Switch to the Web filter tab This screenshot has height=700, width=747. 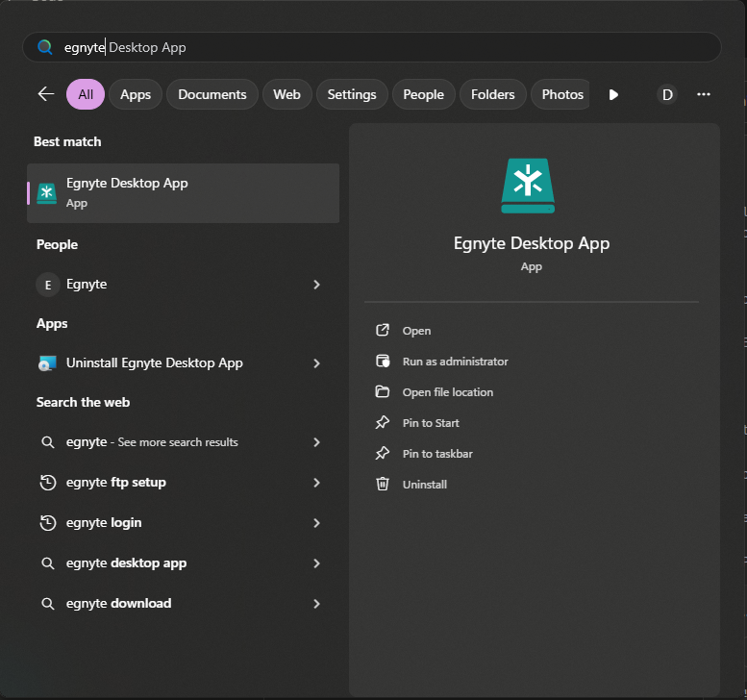click(286, 94)
